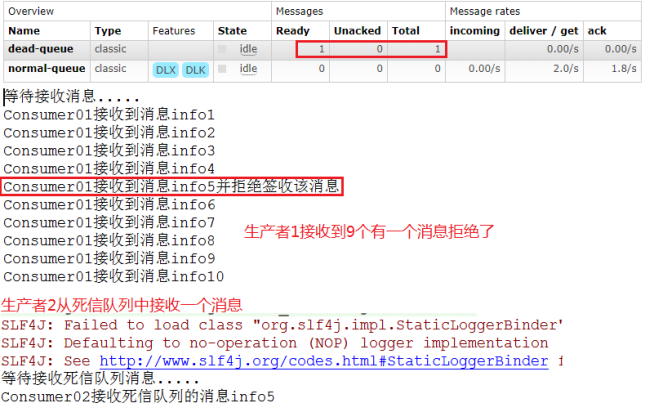This screenshot has width=655, height=410.
Task: Sort queues by Unacked column header
Action: click(x=357, y=31)
